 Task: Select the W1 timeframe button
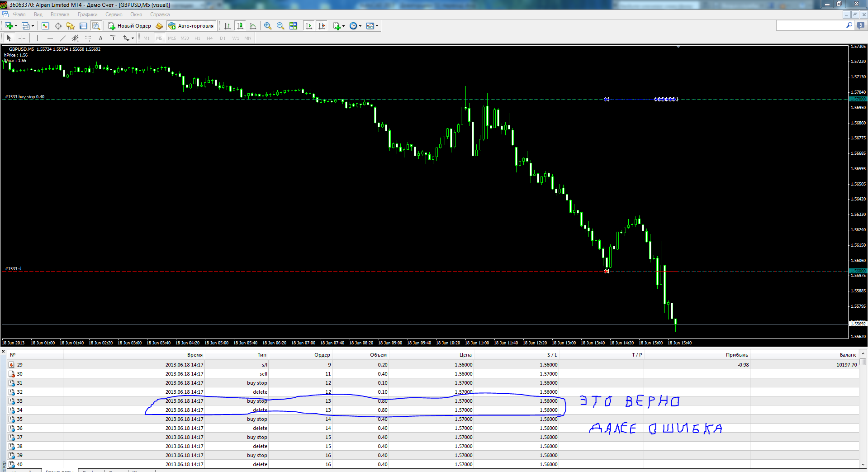[236, 38]
